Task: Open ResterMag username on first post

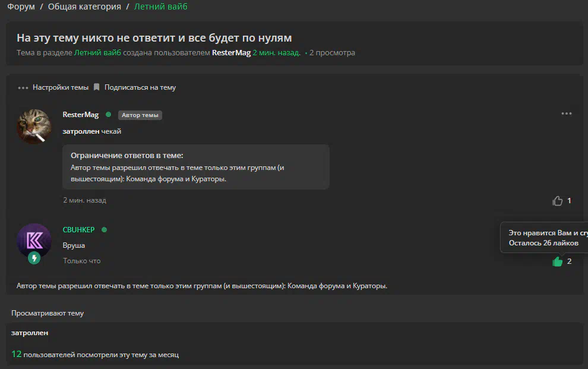Action: click(81, 115)
